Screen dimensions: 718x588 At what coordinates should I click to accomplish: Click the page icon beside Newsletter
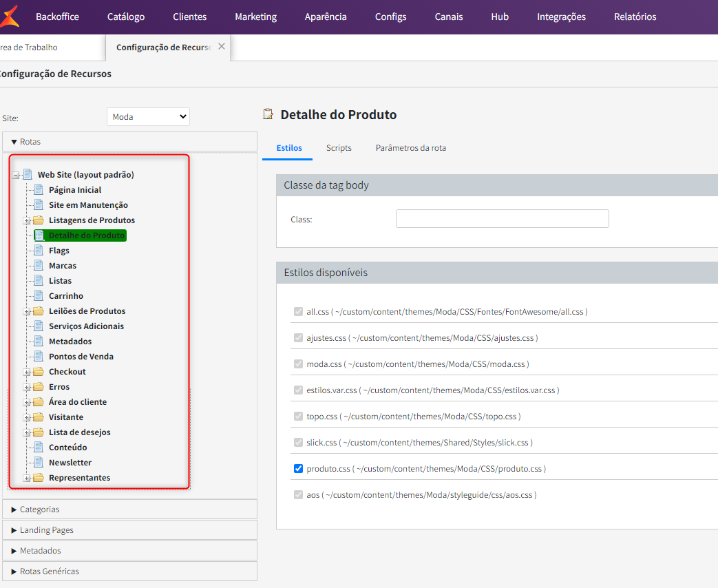pos(39,462)
